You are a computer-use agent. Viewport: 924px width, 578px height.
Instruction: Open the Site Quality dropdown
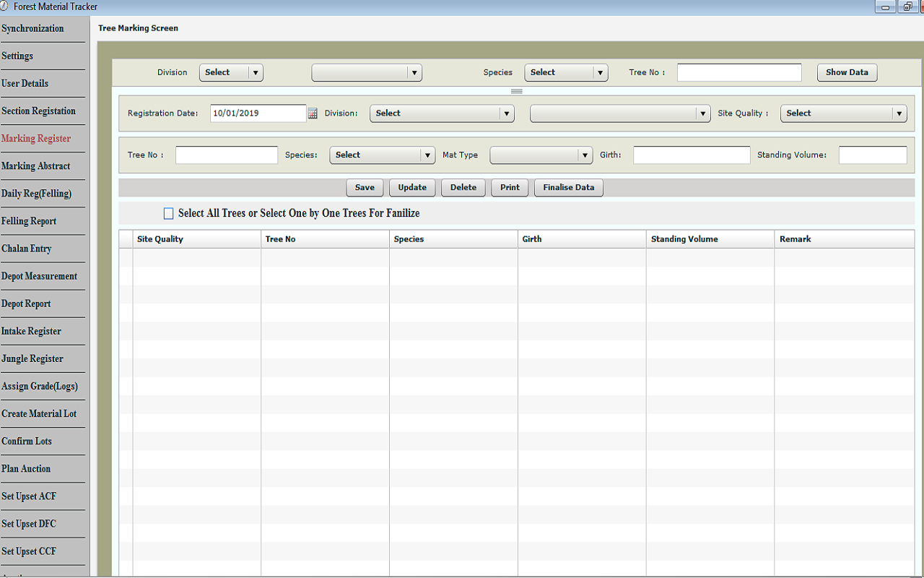pyautogui.click(x=843, y=113)
